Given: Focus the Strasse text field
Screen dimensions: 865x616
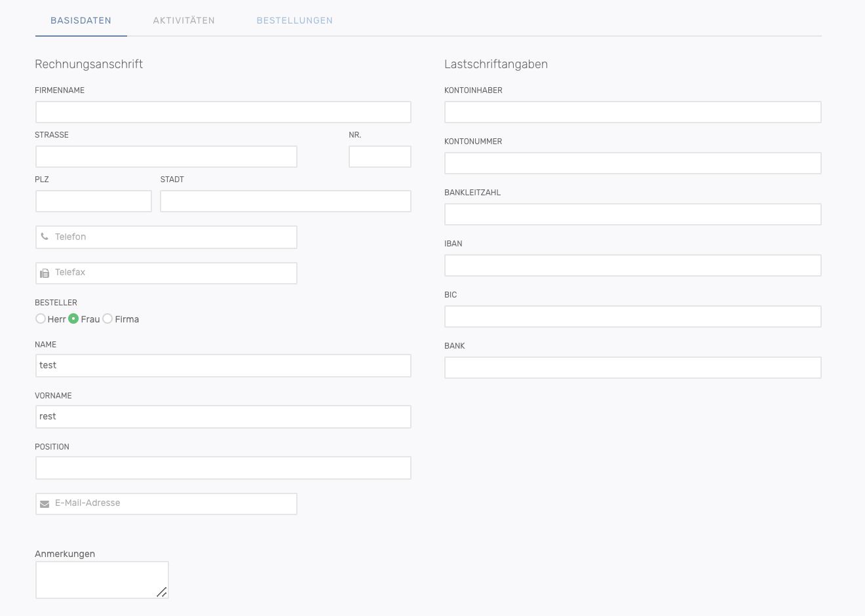Looking at the screenshot, I should (166, 157).
